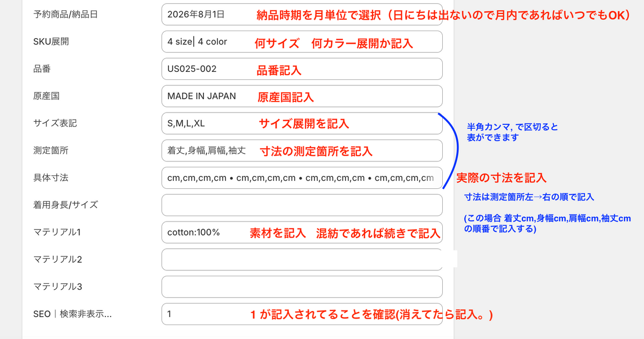Viewport: 644px width, 339px height.
Task: Click the サイズ表記 field with S,M,L,XL
Action: click(302, 123)
